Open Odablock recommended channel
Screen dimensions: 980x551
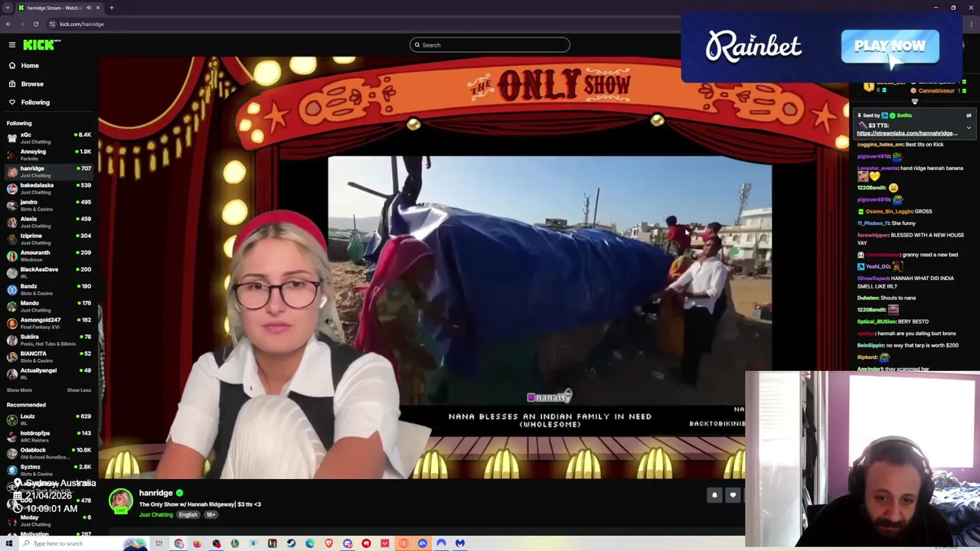tap(49, 453)
